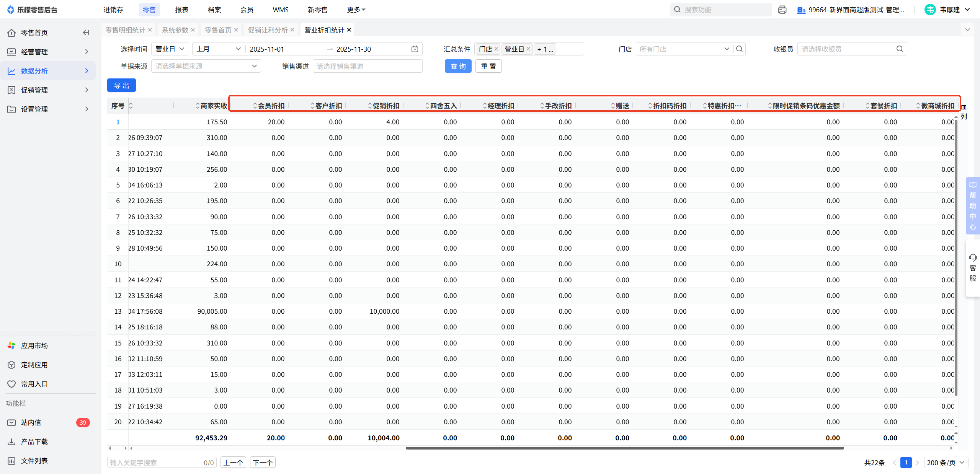Open the 站内信 inbox icon
Viewport: 980px width, 474px height.
coord(11,422)
